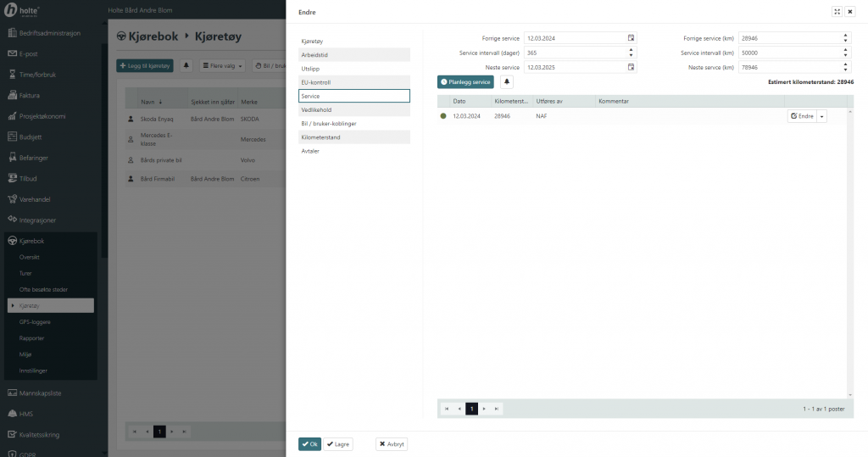Decrease the Service intervall (km) value
The height and width of the screenshot is (457, 868).
(x=846, y=55)
